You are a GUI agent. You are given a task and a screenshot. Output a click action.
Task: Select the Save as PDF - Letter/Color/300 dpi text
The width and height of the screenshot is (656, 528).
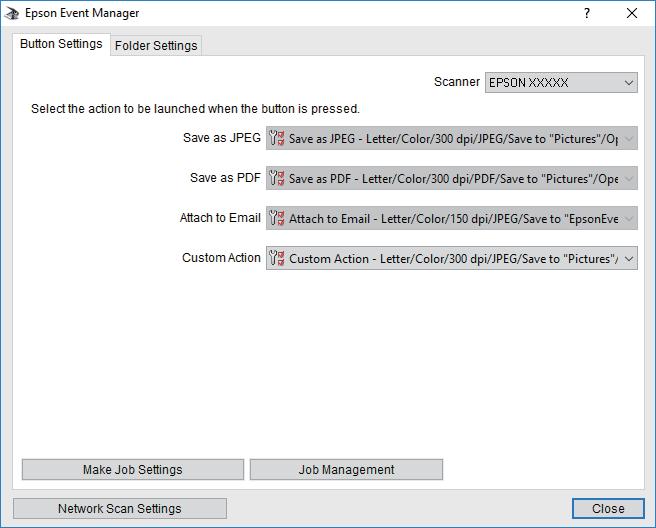point(454,179)
